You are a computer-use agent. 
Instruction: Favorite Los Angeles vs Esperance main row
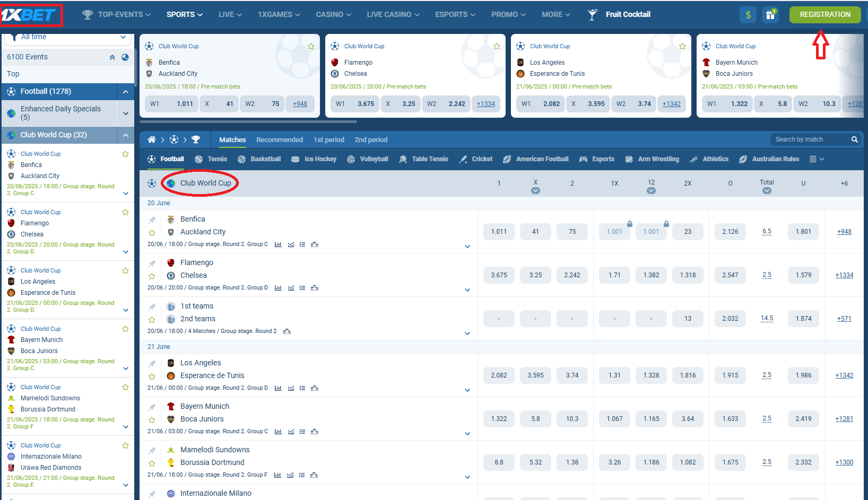[152, 376]
